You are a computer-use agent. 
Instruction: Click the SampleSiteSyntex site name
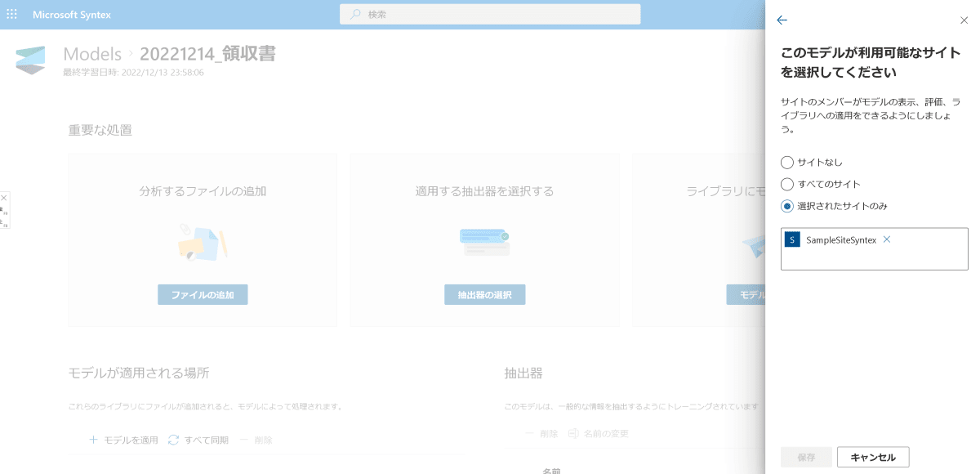point(841,239)
